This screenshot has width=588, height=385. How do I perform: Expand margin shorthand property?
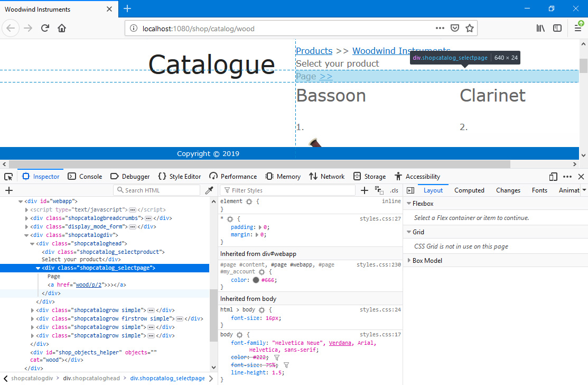257,234
